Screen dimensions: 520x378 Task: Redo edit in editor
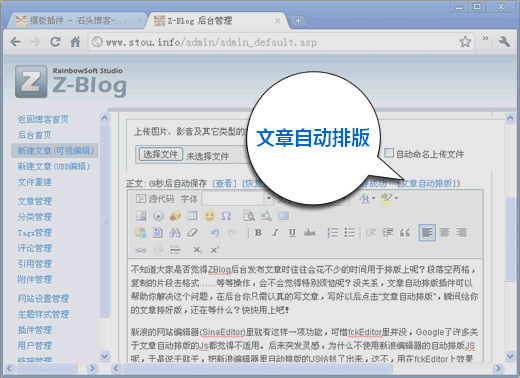click(x=232, y=232)
